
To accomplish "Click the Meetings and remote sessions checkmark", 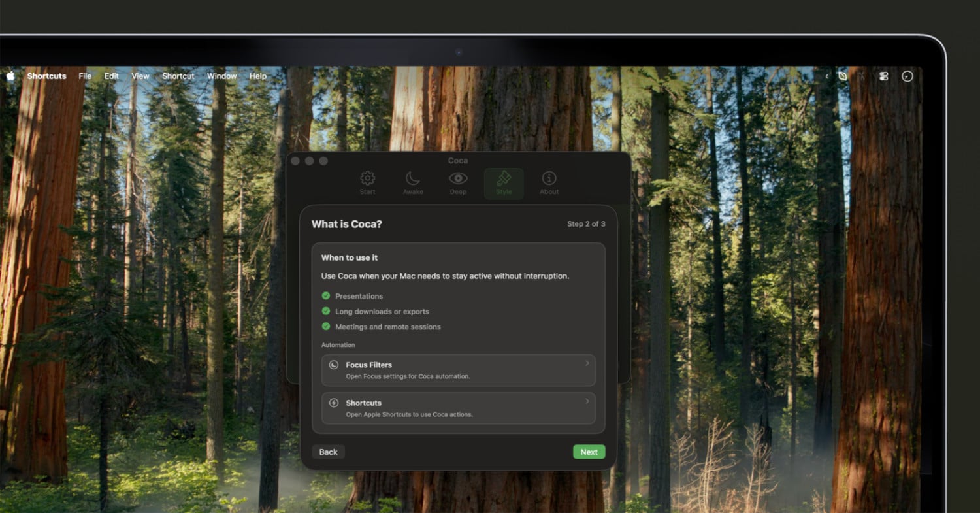I will tap(326, 326).
